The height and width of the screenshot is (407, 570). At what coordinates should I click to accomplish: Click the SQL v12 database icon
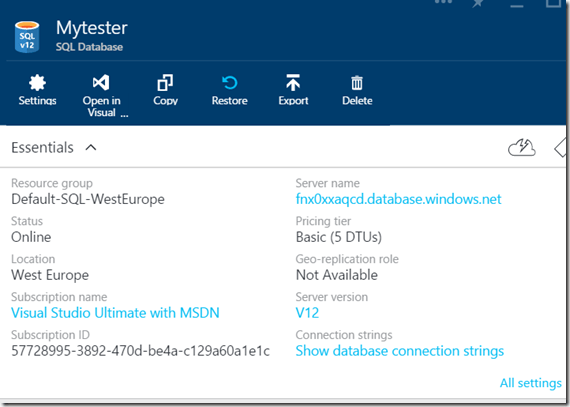click(x=27, y=37)
